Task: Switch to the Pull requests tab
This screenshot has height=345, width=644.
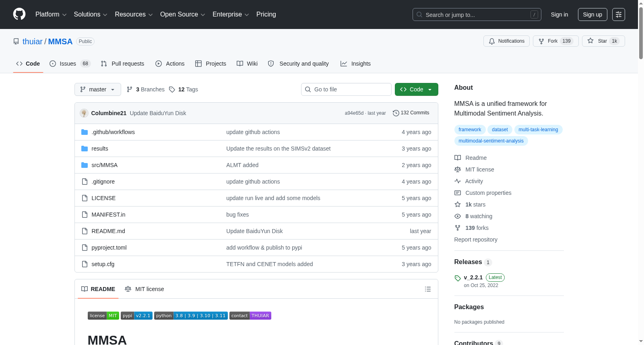Action: tap(122, 64)
